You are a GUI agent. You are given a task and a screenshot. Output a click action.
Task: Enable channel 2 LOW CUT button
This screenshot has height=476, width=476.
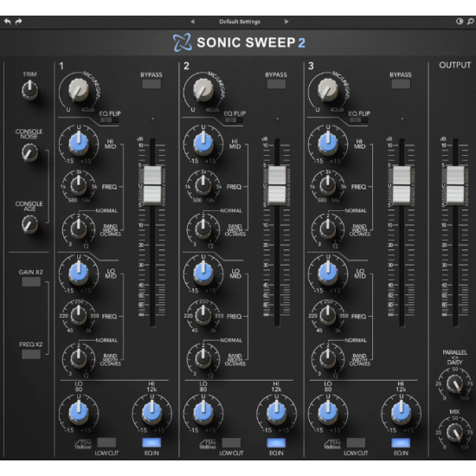pos(231,443)
